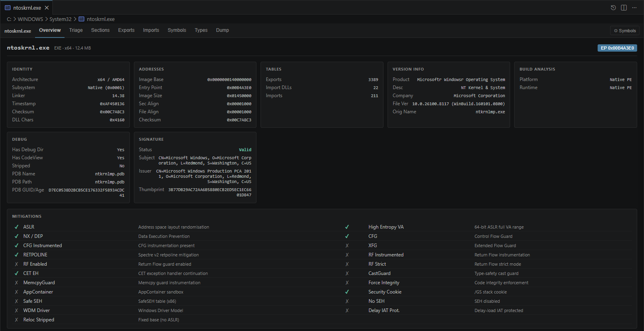Open the Types tab
The image size is (644, 331).
(x=201, y=30)
